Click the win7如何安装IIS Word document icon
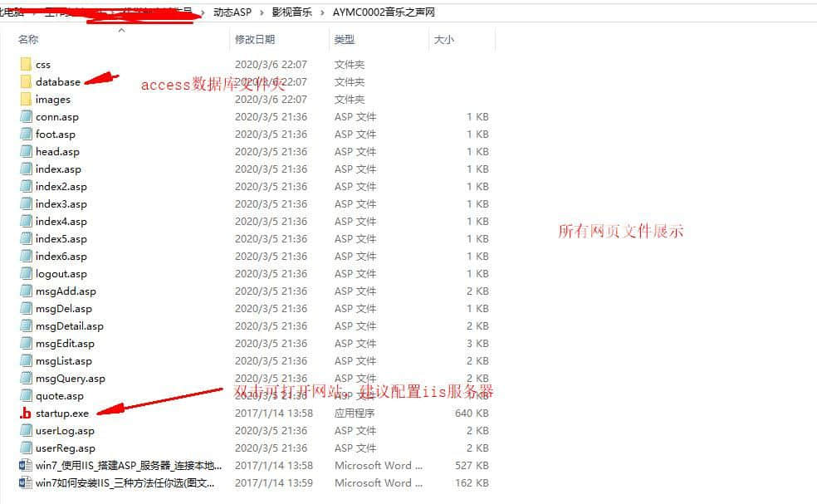This screenshot has height=504, width=817. click(x=26, y=483)
